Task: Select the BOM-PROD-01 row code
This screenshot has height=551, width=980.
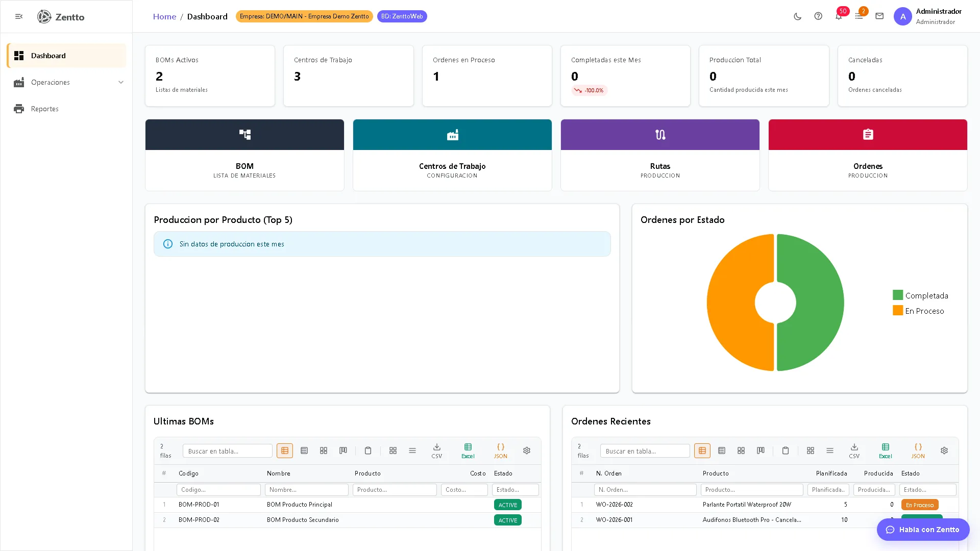Action: [x=199, y=505]
